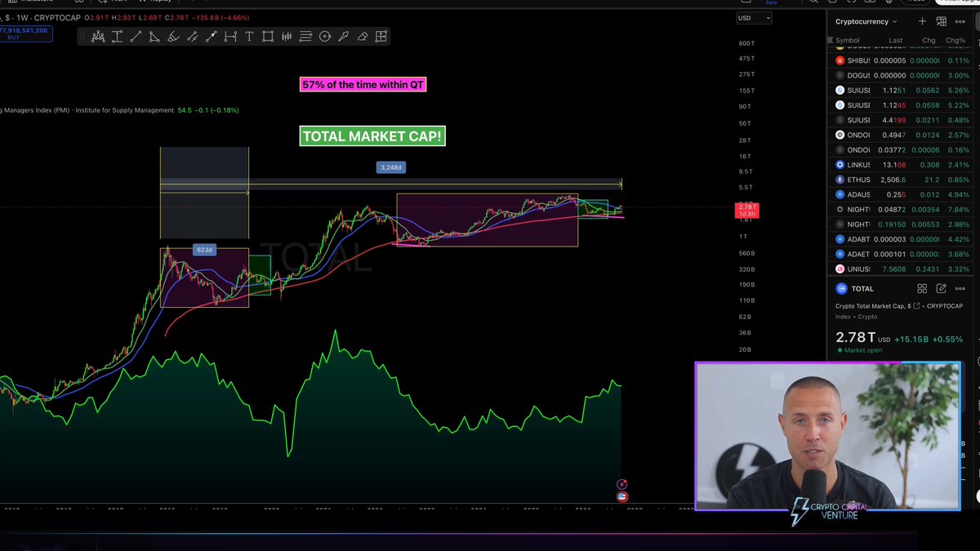Viewport: 980px width, 551px height.
Task: Open the Cryptocurrency watchlist dropdown
Action: (x=866, y=21)
